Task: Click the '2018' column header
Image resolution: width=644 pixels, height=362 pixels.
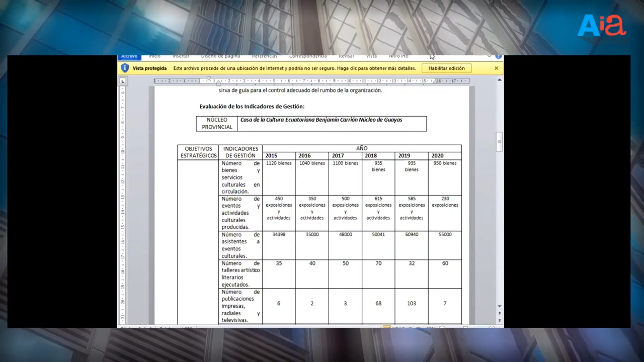Action: [378, 156]
